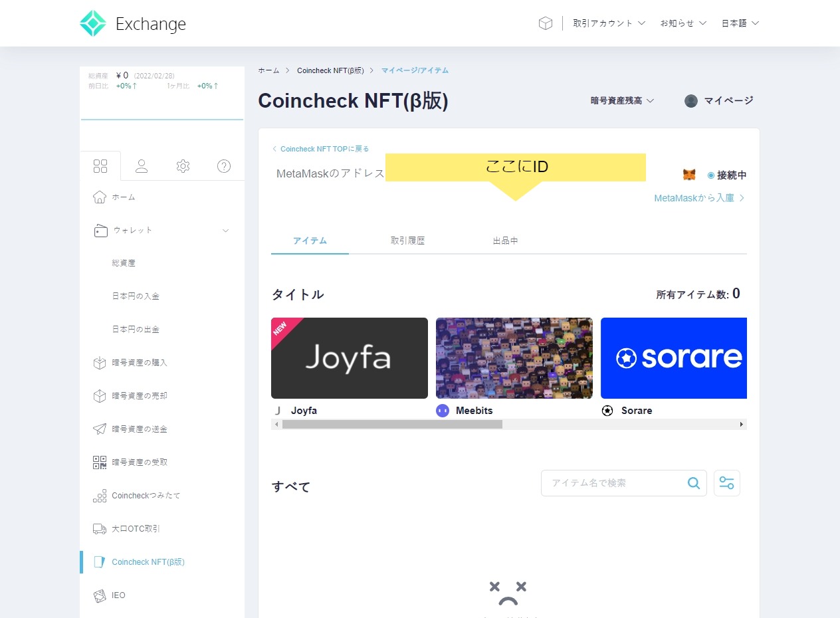Click the Joyfa small logo icon
Viewport: 840px width, 618px height.
(x=278, y=411)
